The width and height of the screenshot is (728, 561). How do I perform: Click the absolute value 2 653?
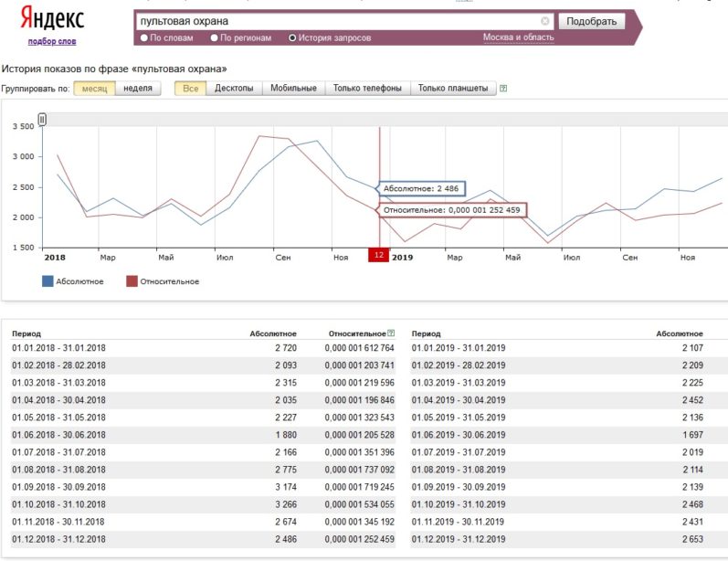tap(692, 539)
